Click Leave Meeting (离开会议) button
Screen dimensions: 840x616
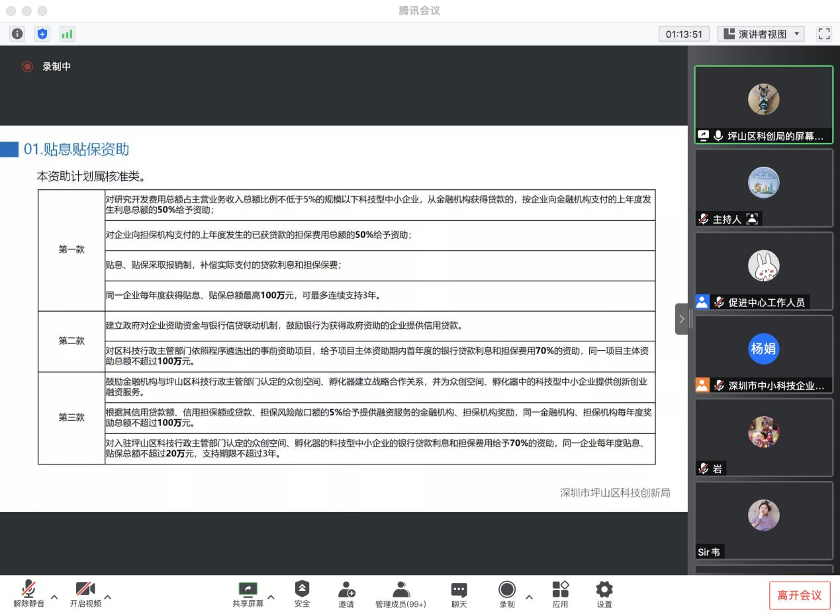[x=799, y=595]
